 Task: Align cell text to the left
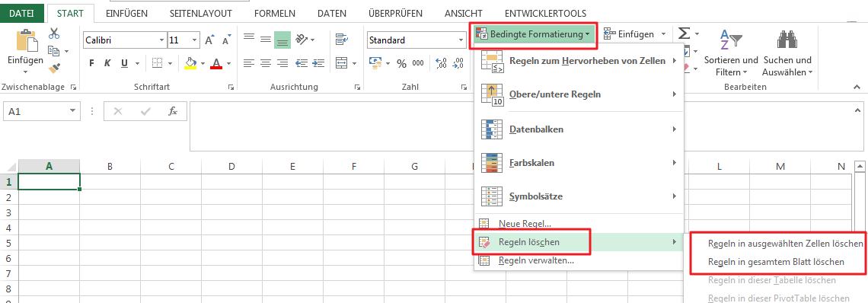point(249,63)
